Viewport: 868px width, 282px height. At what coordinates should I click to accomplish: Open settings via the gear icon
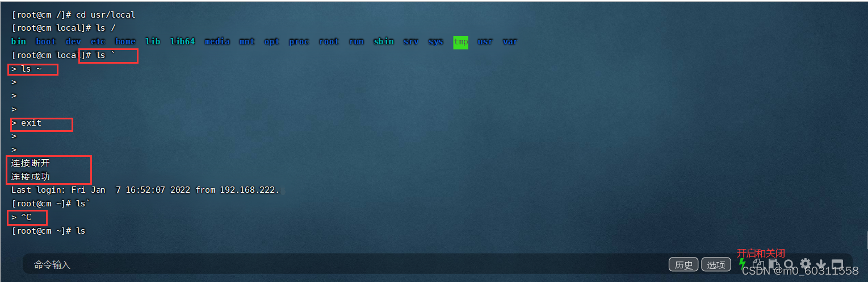(806, 264)
